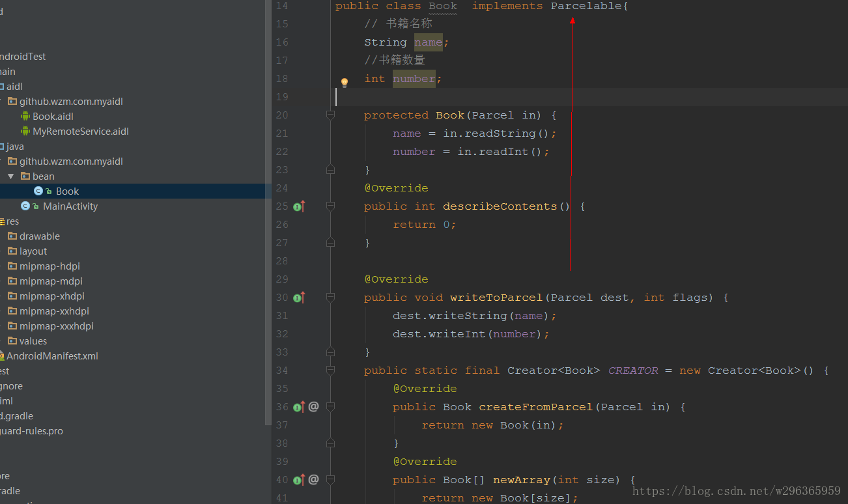This screenshot has height=504, width=848.
Task: Fold the newArray method at line 40
Action: (330, 480)
